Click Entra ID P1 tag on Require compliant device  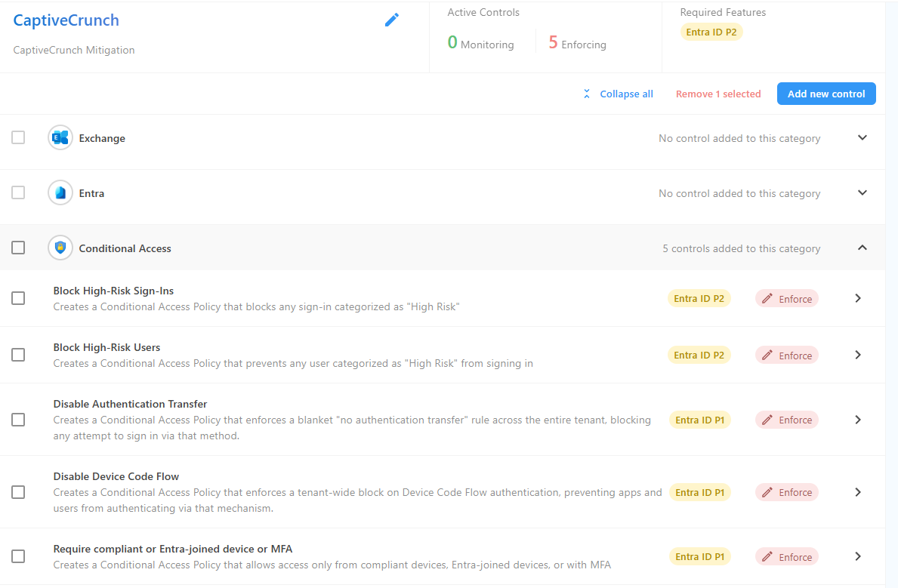[700, 556]
